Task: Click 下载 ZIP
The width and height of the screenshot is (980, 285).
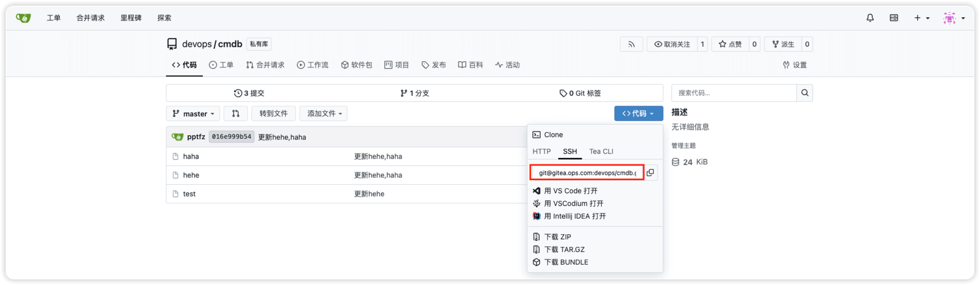Action: pyautogui.click(x=552, y=237)
